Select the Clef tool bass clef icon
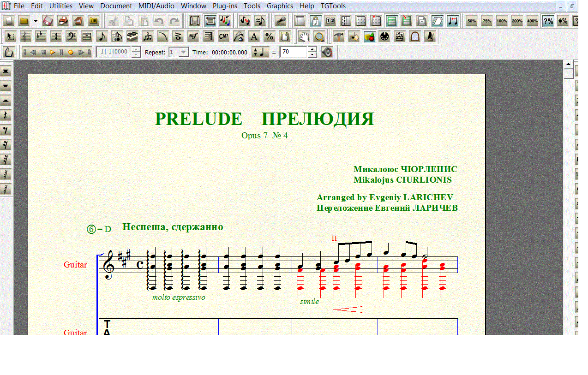Viewport: 588px width, 375px height. (x=71, y=36)
